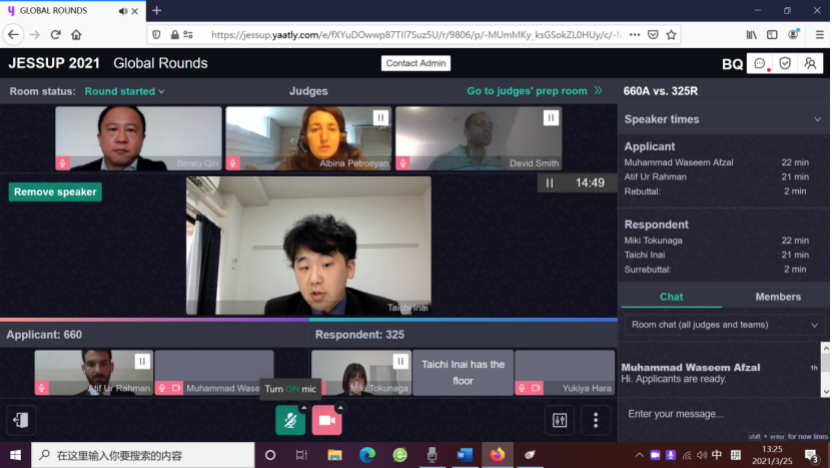Open the user profile icon in the header

(810, 63)
